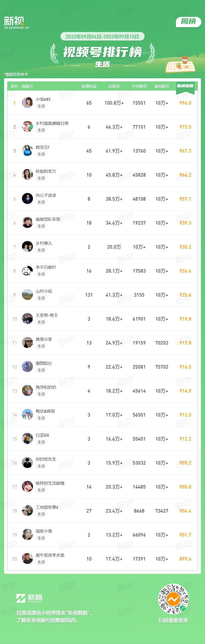
Task: Click the 新视 logo at top left
Action: pyautogui.click(x=16, y=23)
